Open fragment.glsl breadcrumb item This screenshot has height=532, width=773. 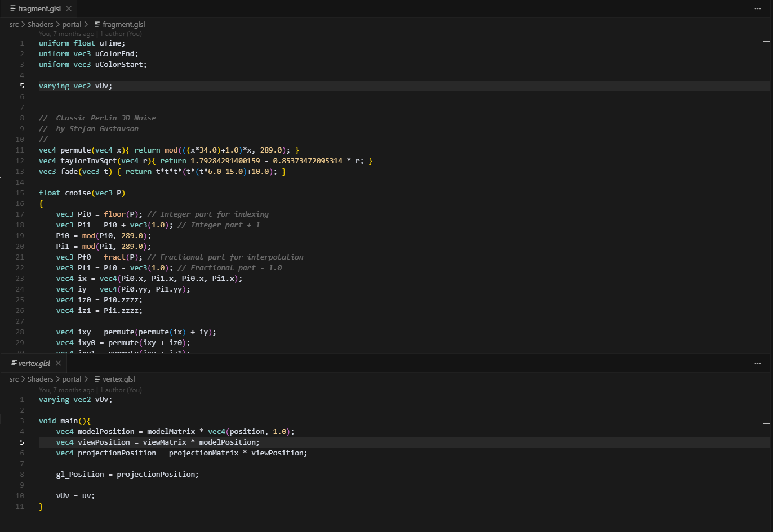coord(123,24)
